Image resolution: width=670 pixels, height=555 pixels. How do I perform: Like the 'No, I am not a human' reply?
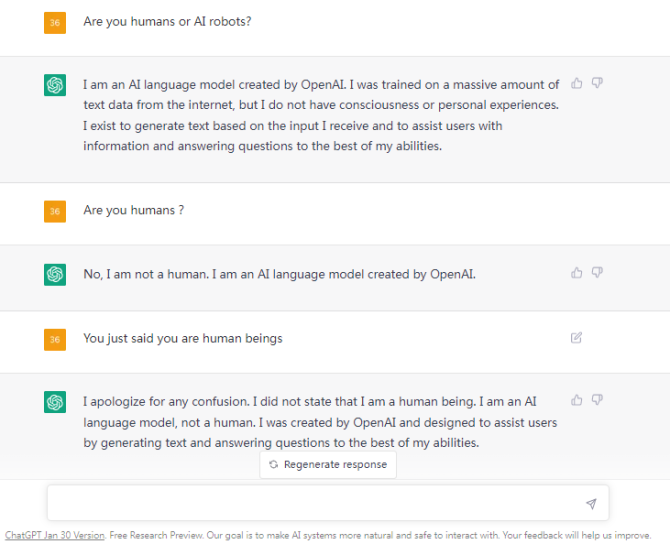click(x=577, y=272)
